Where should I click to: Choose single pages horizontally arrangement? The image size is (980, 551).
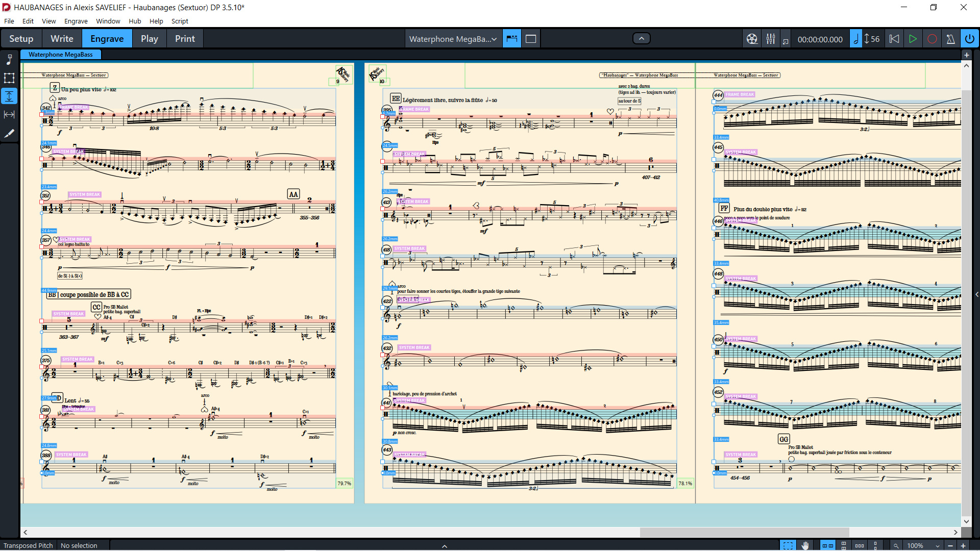click(x=860, y=545)
